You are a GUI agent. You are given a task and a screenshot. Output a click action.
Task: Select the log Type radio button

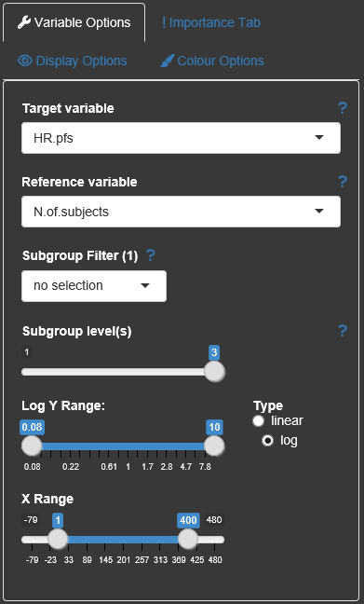click(267, 440)
